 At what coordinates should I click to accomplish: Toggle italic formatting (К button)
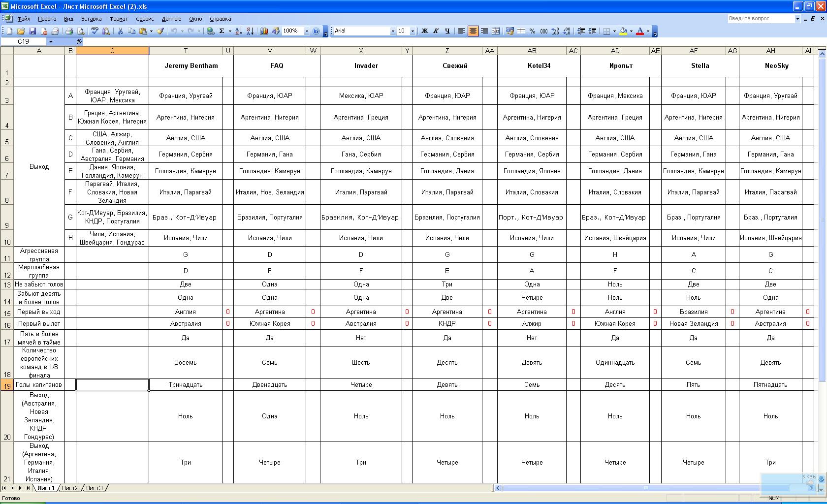(x=436, y=31)
